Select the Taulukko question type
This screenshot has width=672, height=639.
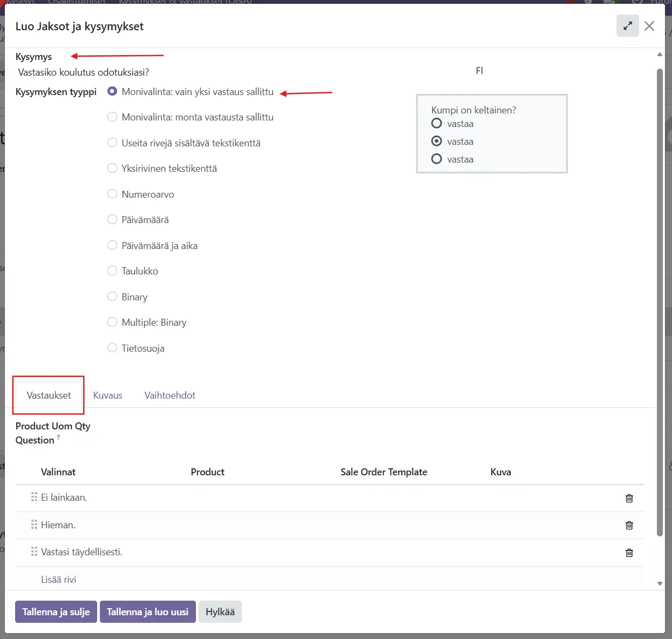tap(112, 271)
